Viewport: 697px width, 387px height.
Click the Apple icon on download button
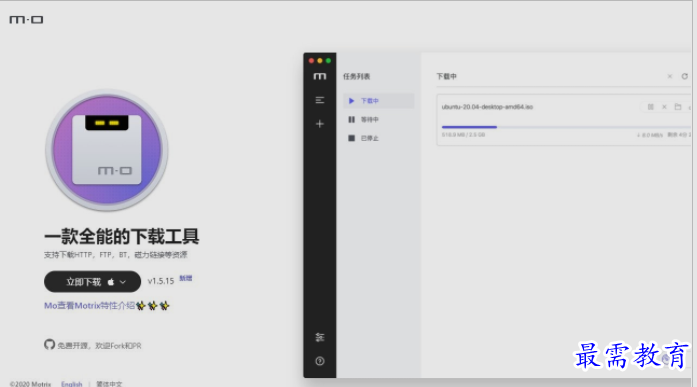click(111, 282)
